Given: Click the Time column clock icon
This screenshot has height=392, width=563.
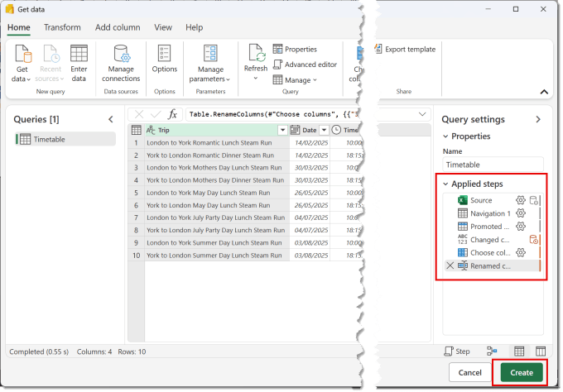Looking at the screenshot, I should (x=336, y=130).
